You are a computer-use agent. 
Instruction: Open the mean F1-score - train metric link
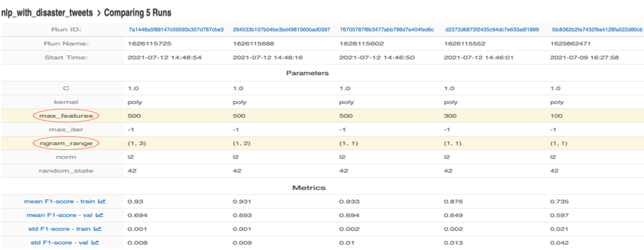click(59, 201)
